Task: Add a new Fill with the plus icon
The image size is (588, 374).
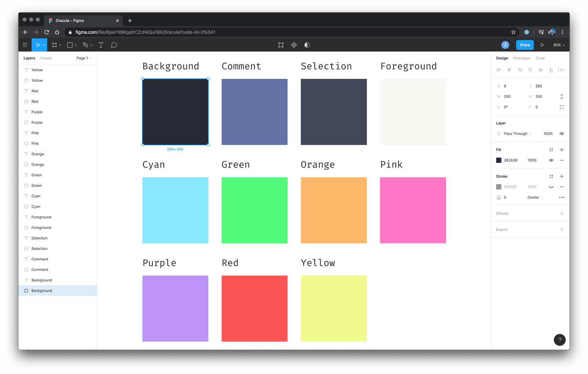Action: coord(561,150)
